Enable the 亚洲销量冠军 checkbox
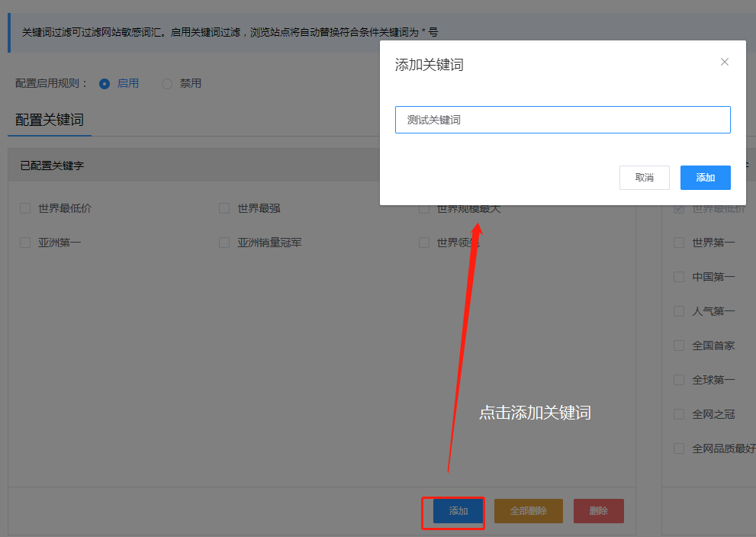756x537 pixels. click(x=224, y=243)
